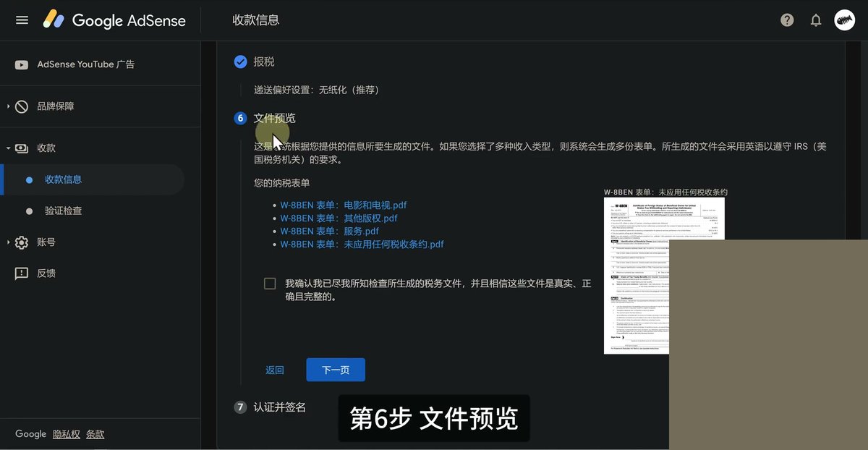
Task: Click the step 7 number badge
Action: pyautogui.click(x=240, y=407)
